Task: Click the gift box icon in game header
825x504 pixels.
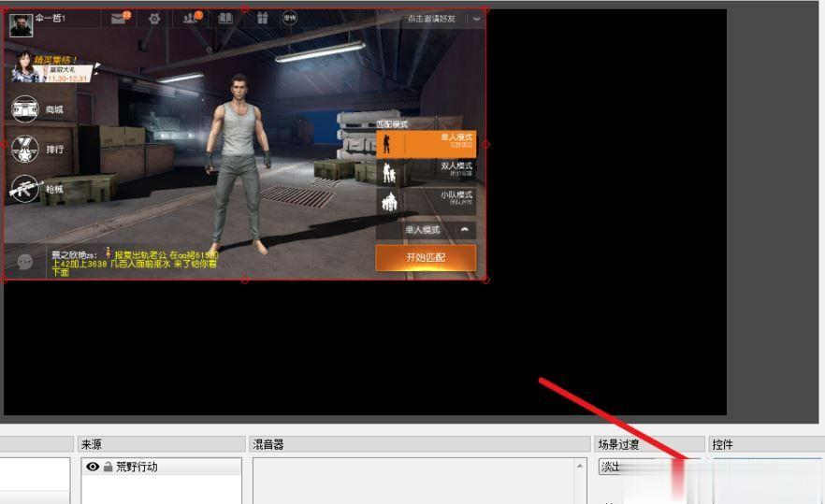Action: tap(263, 19)
